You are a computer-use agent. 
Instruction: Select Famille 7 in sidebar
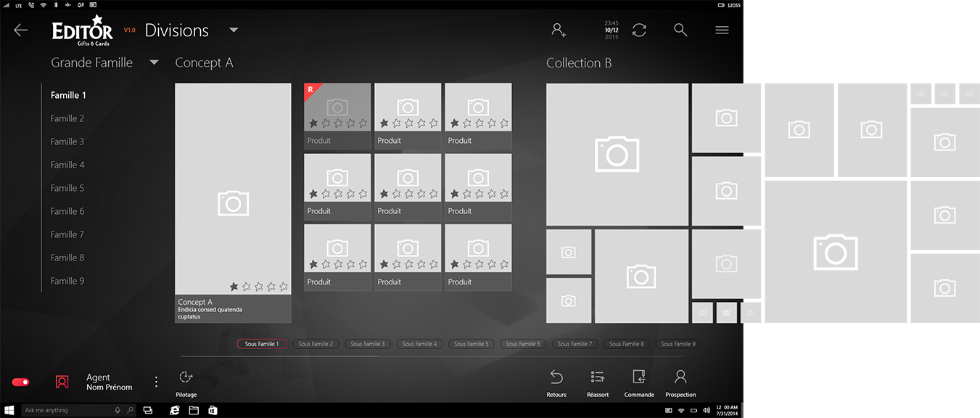[67, 234]
